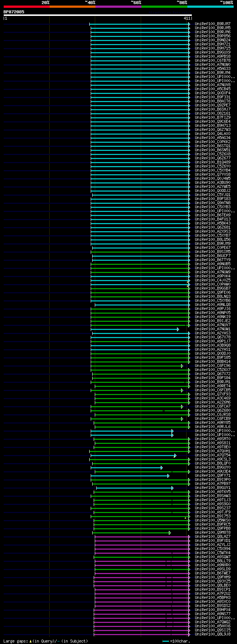
Task: Click the UniRef100_B9GUY1 label
Action: pyautogui.click(x=213, y=488)
